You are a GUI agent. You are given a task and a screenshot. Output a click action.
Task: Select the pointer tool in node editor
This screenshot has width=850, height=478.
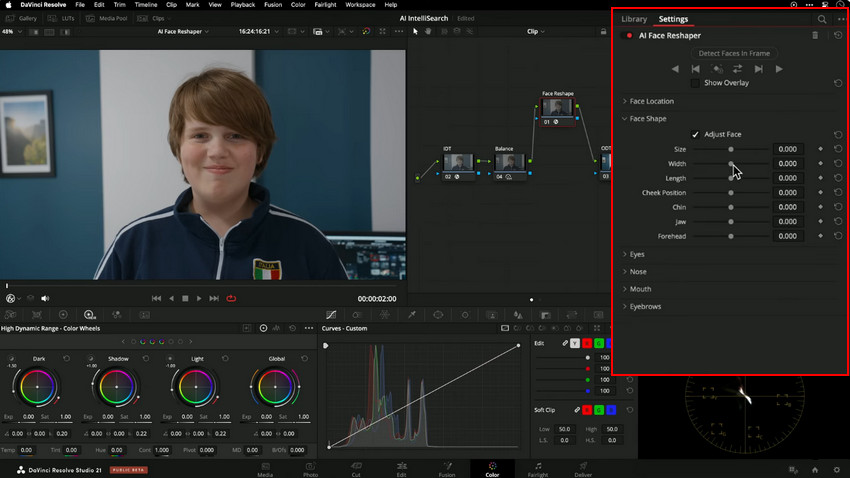pyautogui.click(x=415, y=31)
